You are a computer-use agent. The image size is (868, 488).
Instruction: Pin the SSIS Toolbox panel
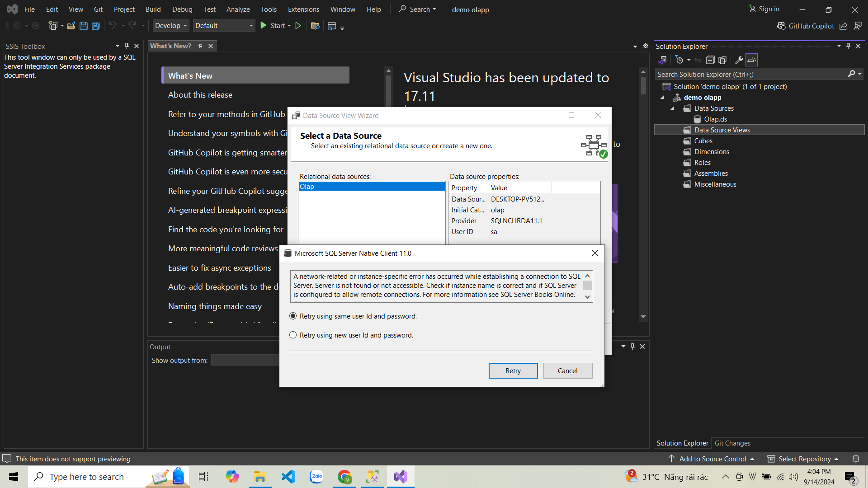pyautogui.click(x=127, y=46)
